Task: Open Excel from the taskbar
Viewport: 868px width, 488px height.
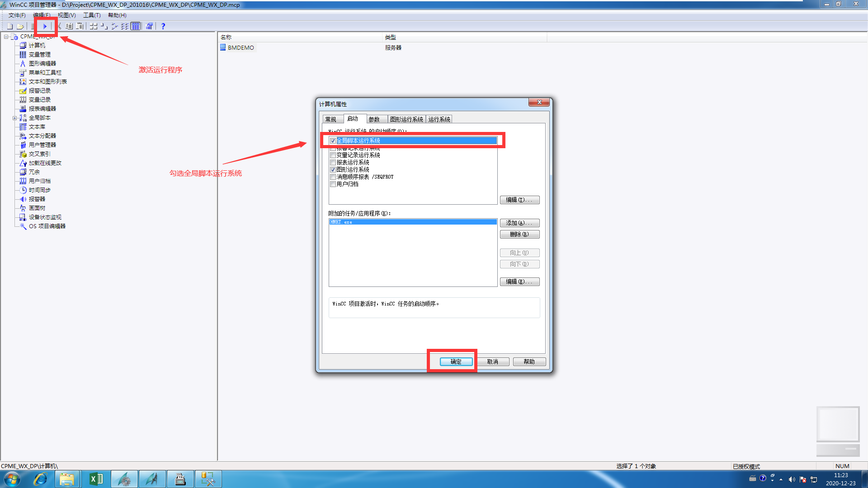Action: pyautogui.click(x=96, y=479)
